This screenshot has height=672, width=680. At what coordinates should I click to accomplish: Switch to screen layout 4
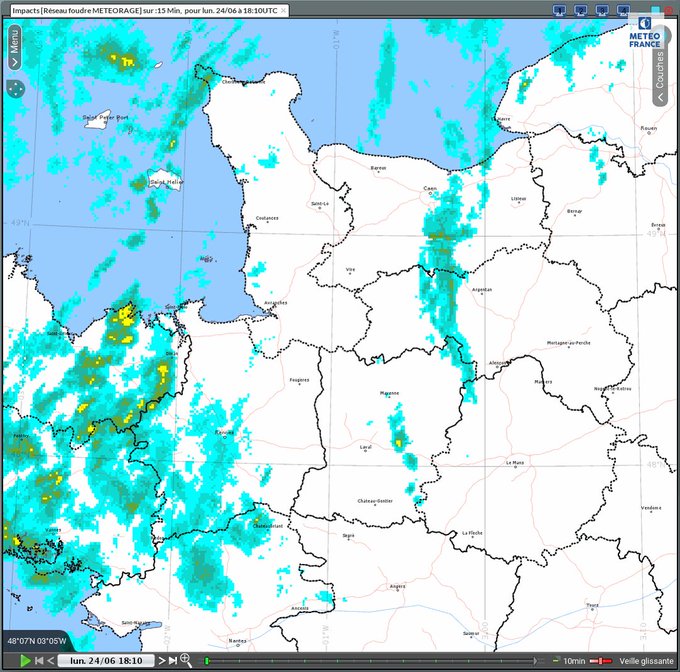(x=623, y=10)
